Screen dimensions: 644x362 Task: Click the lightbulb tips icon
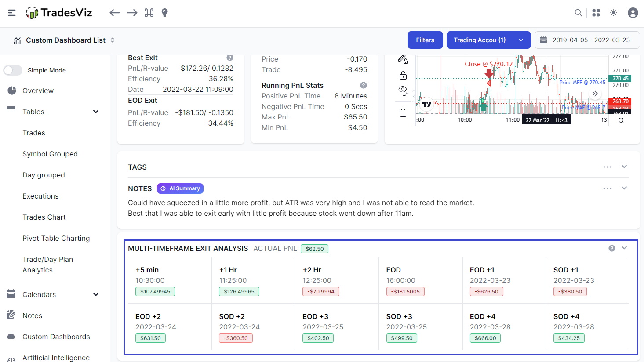(165, 13)
